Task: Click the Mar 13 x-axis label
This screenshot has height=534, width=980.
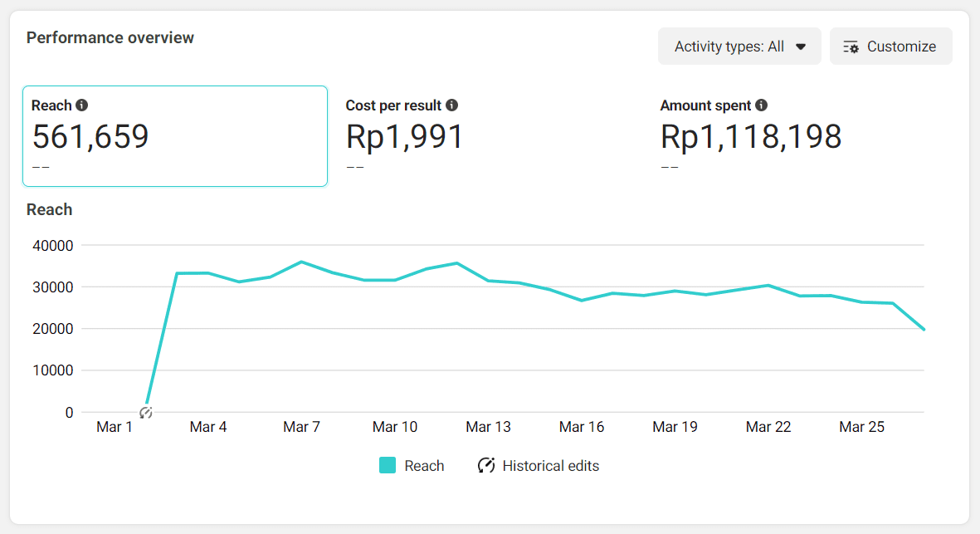Action: pyautogui.click(x=488, y=427)
